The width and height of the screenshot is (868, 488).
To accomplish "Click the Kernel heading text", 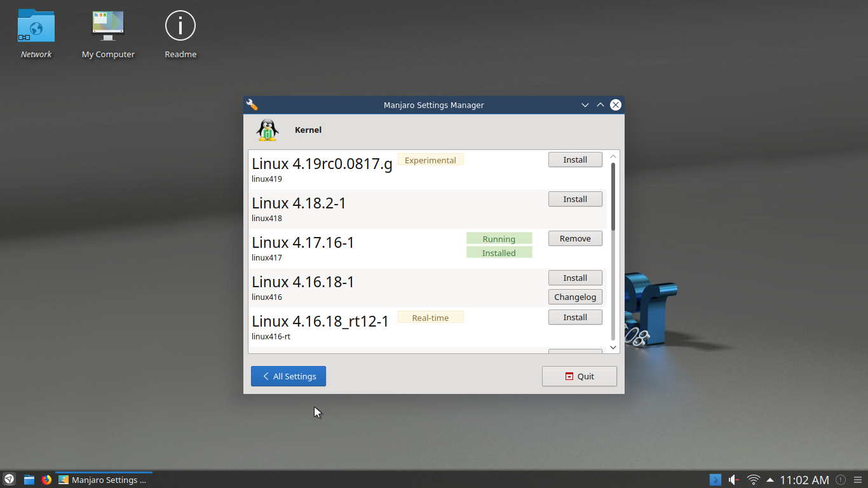I will point(308,130).
